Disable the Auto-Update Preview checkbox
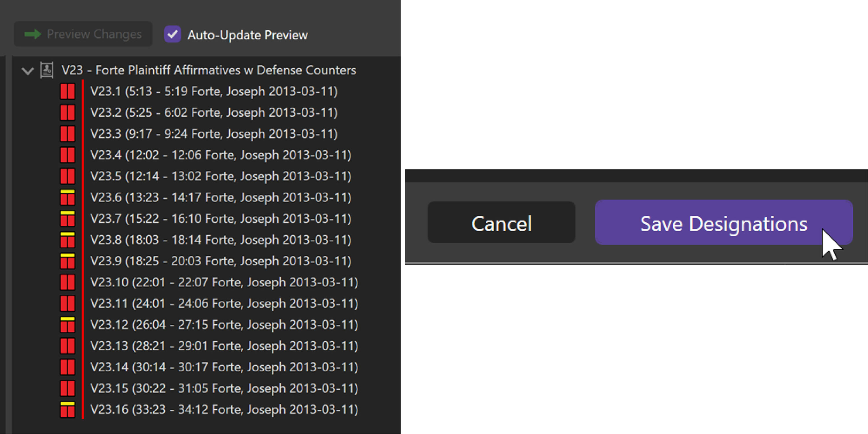Viewport: 868px width, 434px height. pos(172,34)
